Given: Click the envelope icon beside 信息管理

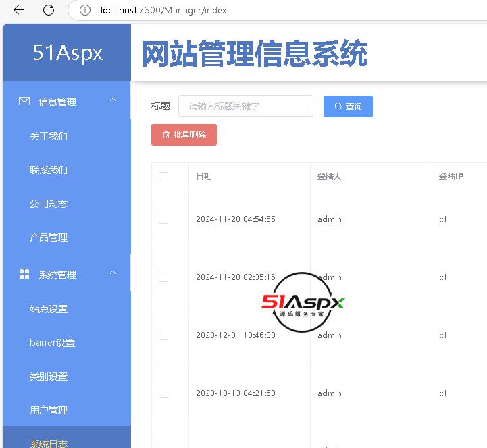Looking at the screenshot, I should [24, 101].
